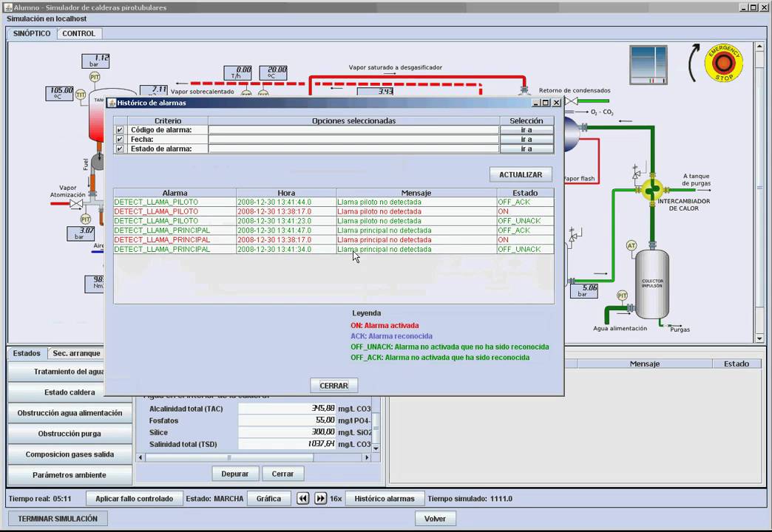
Task: Select Obstrucción purga option
Action: coord(70,434)
